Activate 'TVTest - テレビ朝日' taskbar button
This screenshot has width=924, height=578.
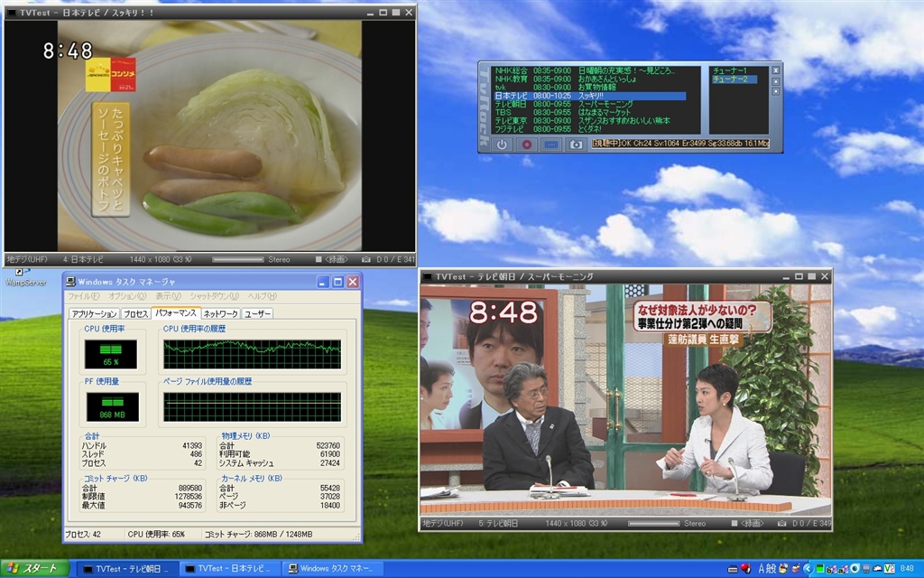point(126,569)
